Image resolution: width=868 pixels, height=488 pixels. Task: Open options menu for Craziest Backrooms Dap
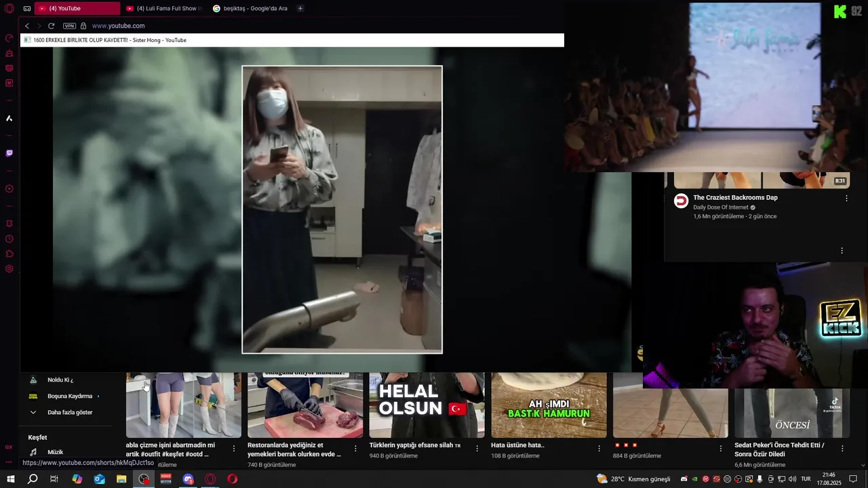point(846,199)
